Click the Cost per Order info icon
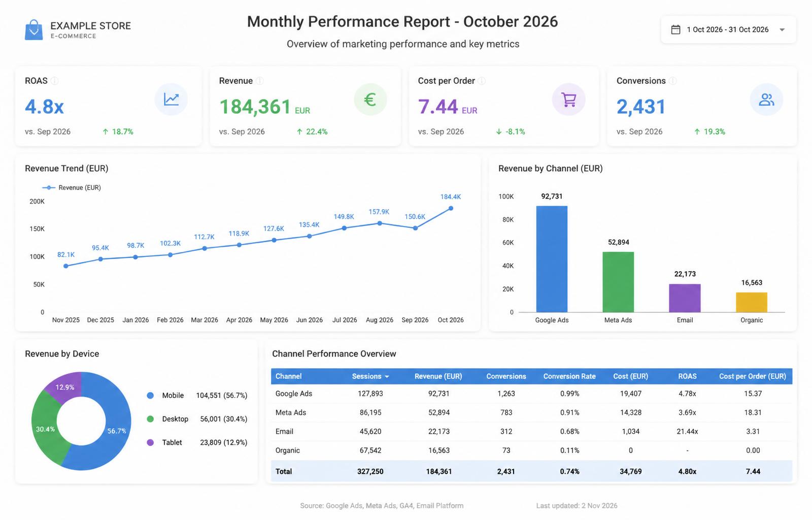This screenshot has height=520, width=812. (482, 81)
